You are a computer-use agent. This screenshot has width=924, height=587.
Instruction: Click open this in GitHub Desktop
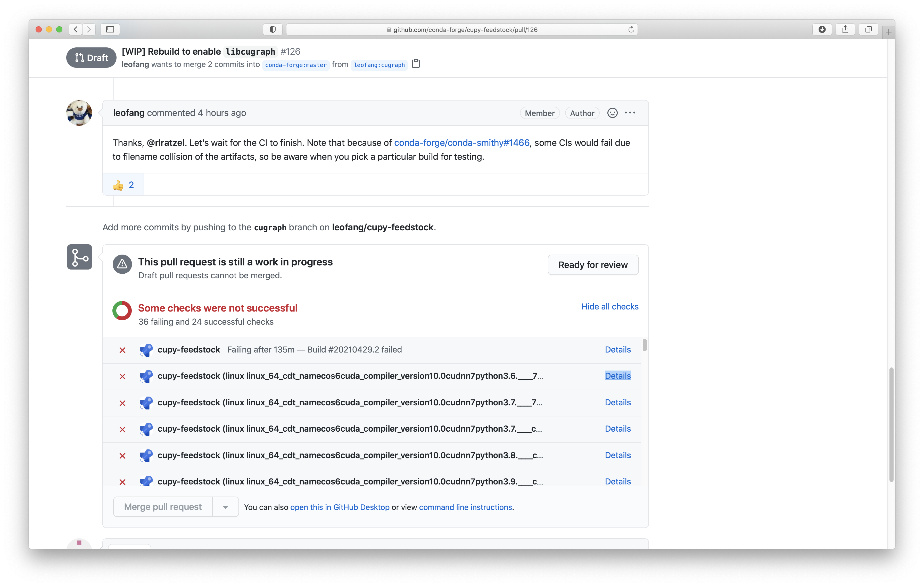pyautogui.click(x=340, y=507)
